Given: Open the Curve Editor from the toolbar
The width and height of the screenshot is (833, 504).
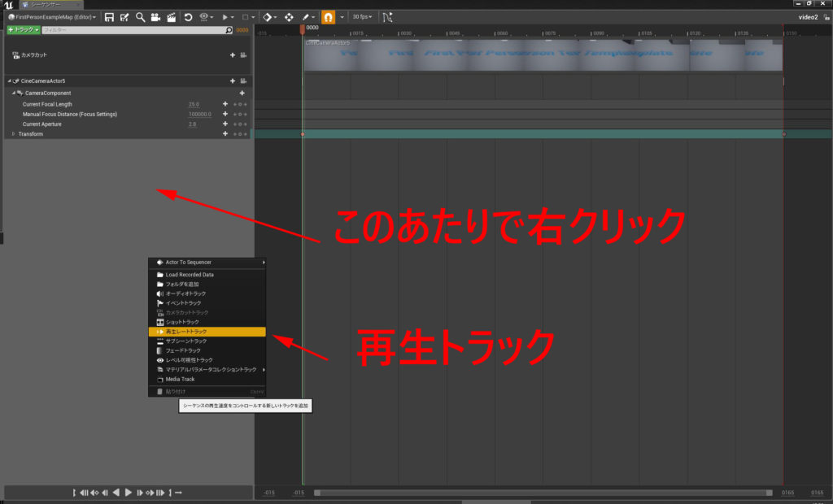Looking at the screenshot, I should 386,17.
